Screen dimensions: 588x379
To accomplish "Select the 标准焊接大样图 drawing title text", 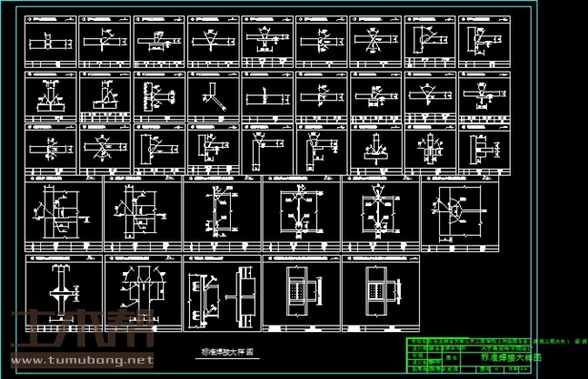I will (x=227, y=352).
